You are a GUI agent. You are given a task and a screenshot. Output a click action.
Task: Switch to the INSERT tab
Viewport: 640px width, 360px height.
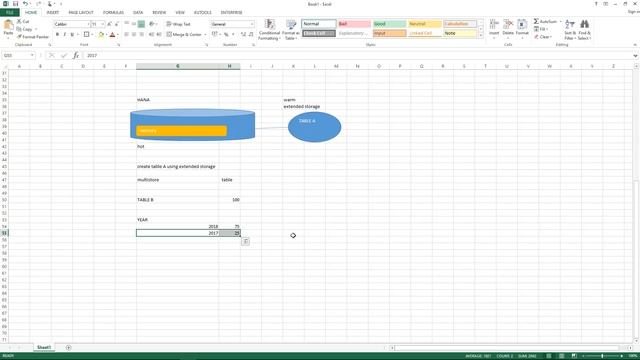[53, 12]
